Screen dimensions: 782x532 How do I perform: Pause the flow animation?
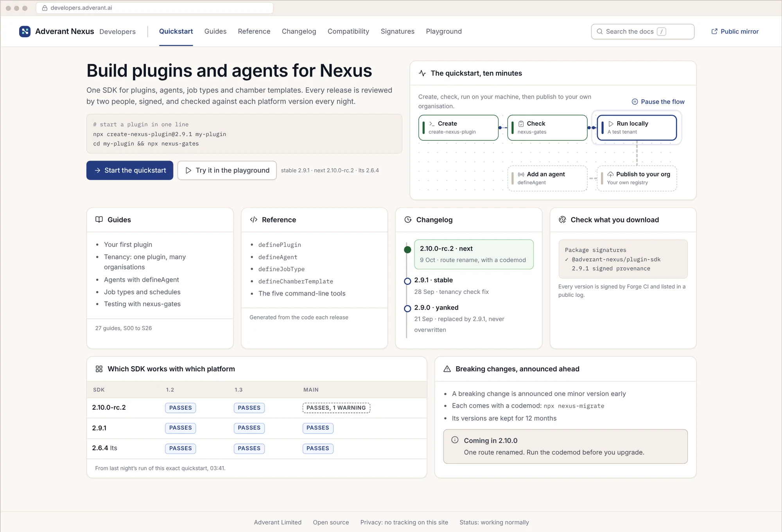(658, 102)
